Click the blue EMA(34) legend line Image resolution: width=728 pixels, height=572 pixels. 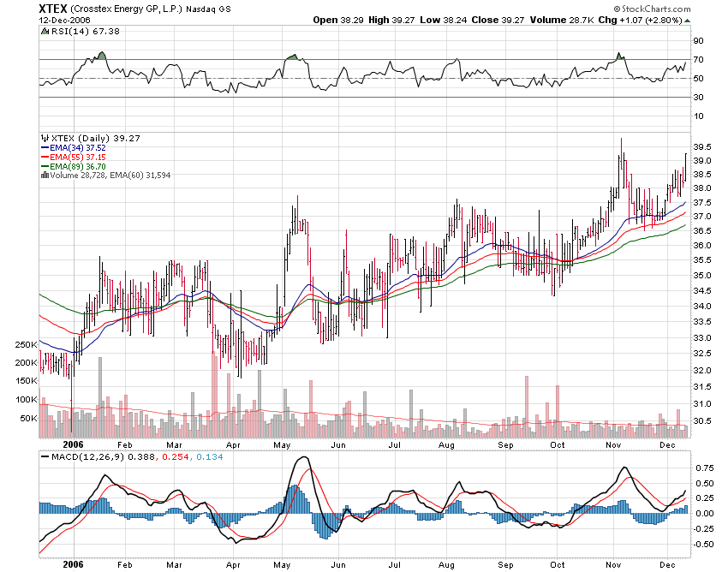[x=45, y=147]
